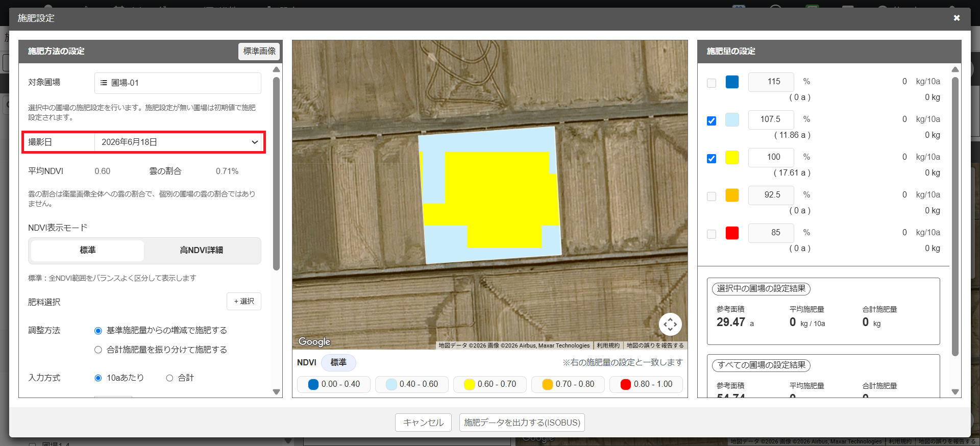
Task: Choose 基準施肥量からの増減で施肥する option
Action: coord(99,331)
